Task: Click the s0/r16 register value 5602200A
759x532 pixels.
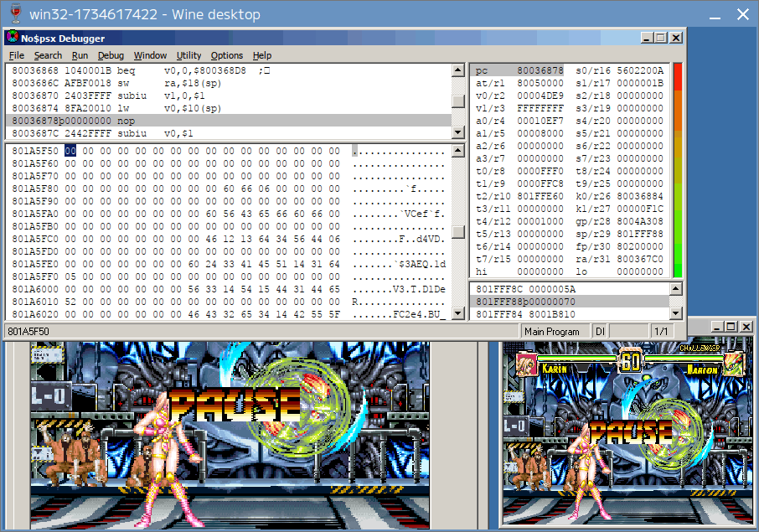Action: (x=640, y=70)
